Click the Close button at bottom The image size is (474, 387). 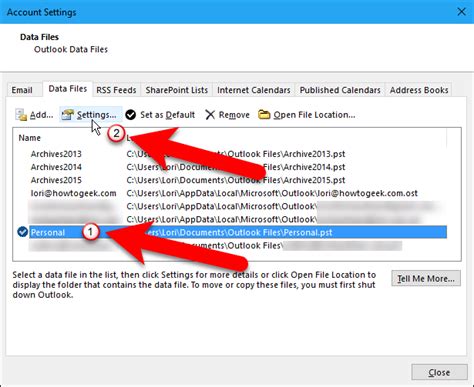[x=439, y=372]
